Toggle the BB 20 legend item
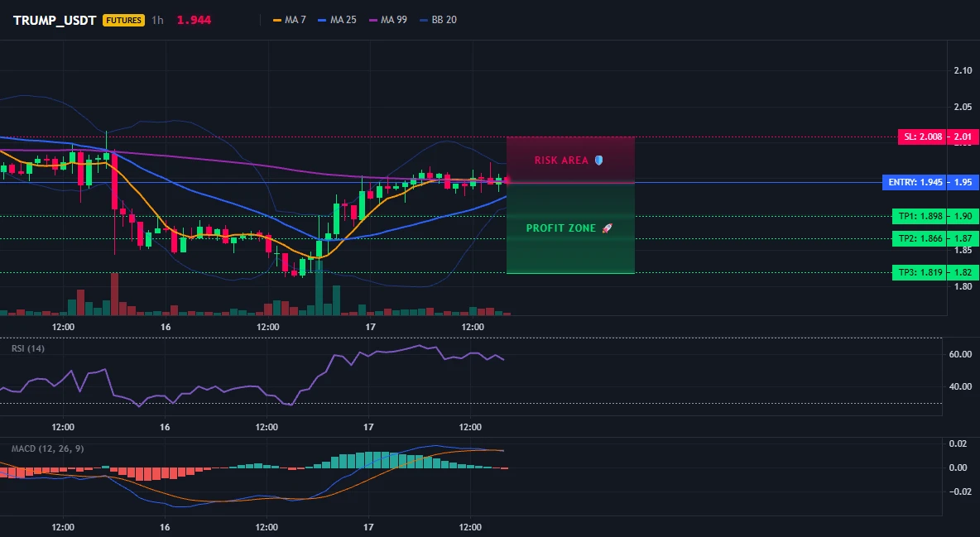Screen dimensions: 980x537 click(438, 20)
